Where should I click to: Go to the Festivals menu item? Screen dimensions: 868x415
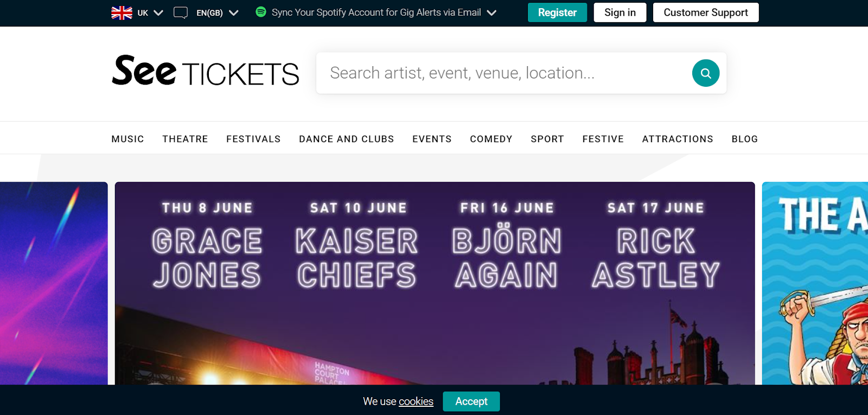(x=253, y=139)
